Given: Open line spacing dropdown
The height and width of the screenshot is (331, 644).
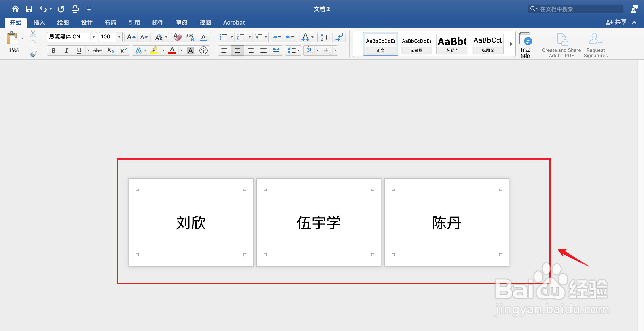Looking at the screenshot, I should 293,51.
